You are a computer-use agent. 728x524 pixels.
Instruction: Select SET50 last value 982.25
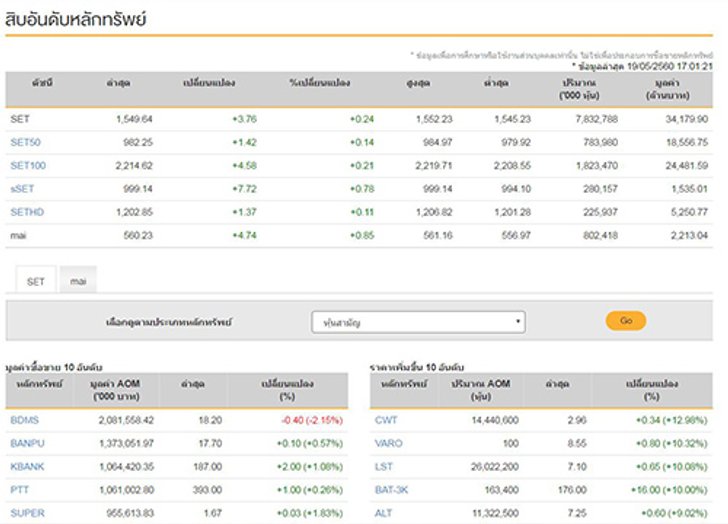138,142
